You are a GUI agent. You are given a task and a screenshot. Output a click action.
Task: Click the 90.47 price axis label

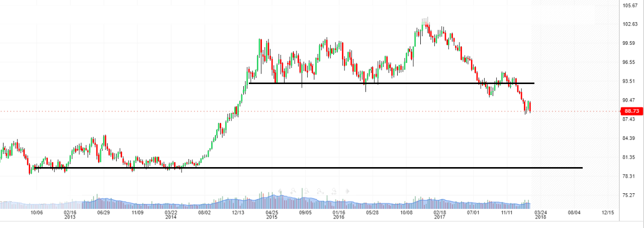click(x=630, y=100)
